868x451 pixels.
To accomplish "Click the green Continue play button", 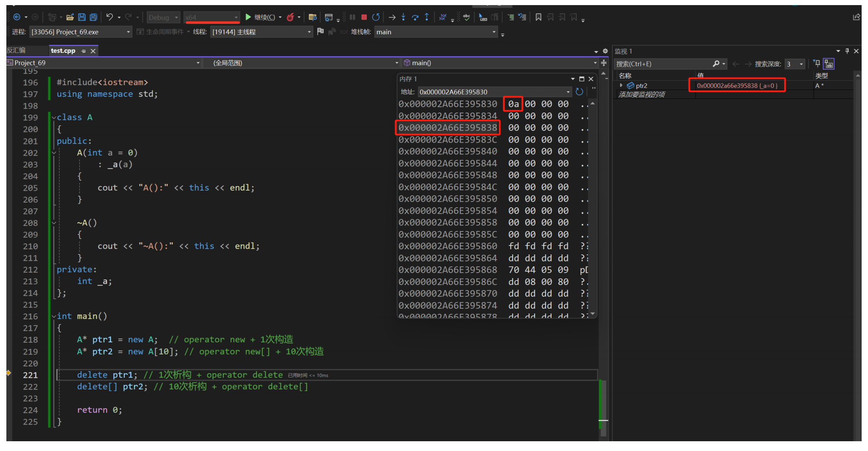I will click(x=248, y=17).
